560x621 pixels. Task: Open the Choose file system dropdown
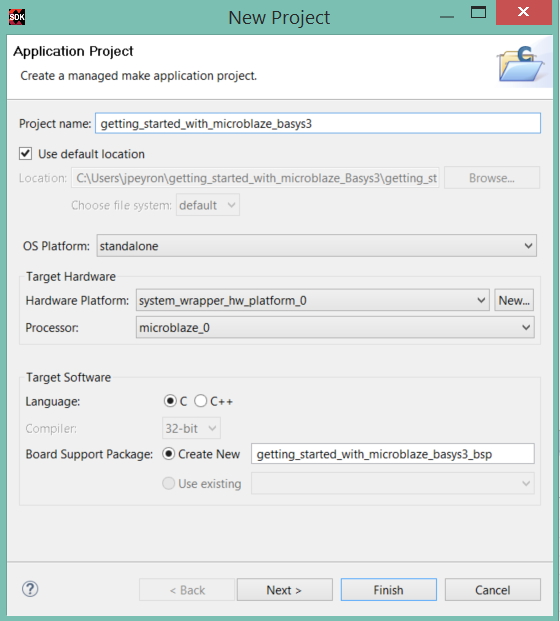pos(208,205)
